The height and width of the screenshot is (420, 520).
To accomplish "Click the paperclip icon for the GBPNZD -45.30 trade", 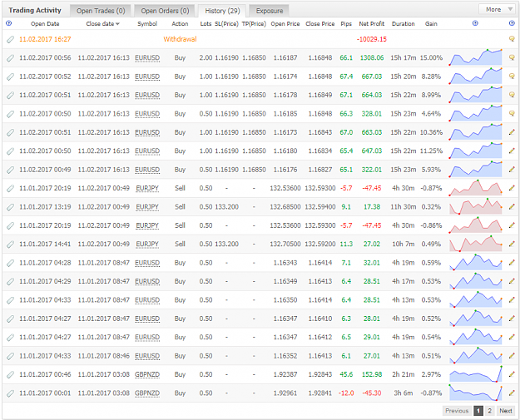I will (10, 393).
